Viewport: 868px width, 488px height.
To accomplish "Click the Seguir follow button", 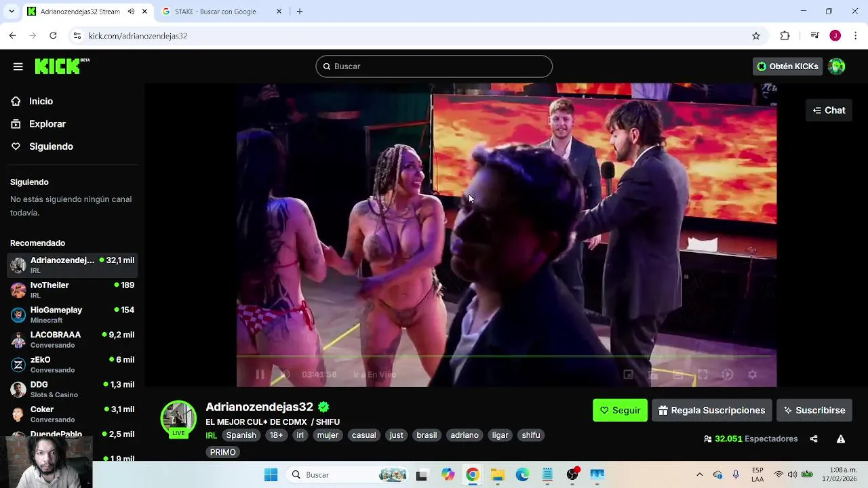I will tap(620, 410).
